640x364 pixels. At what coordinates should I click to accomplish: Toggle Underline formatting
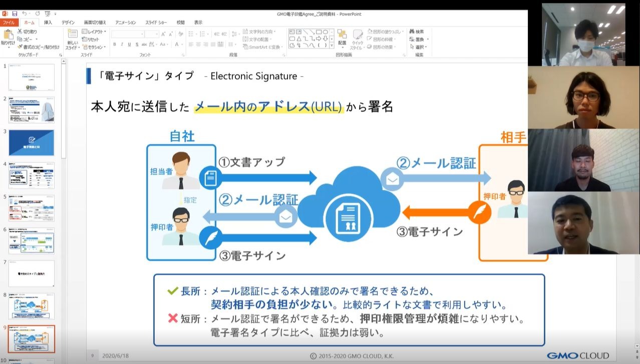pos(129,45)
